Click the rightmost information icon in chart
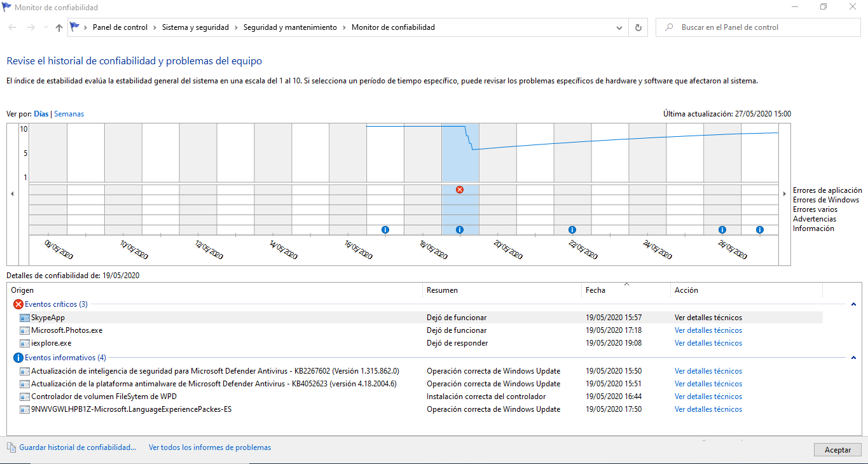 tap(759, 230)
